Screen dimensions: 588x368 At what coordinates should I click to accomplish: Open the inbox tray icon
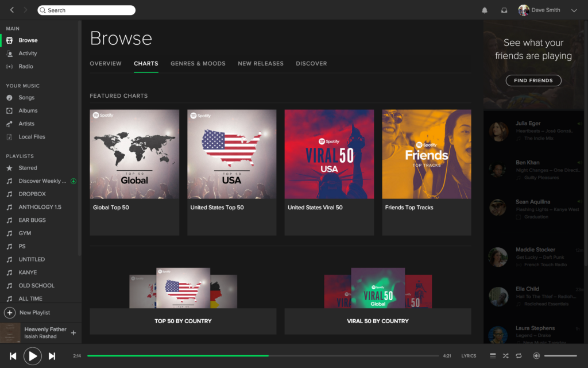[x=504, y=10]
